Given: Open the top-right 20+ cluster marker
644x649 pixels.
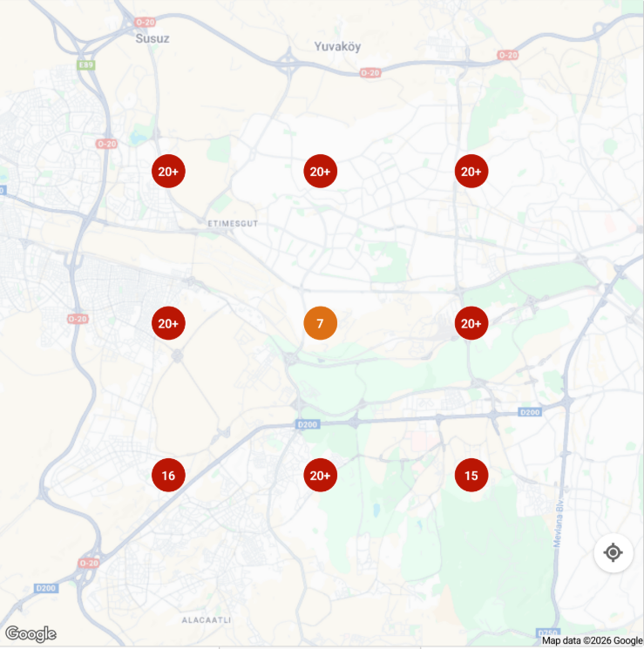Looking at the screenshot, I should point(471,172).
